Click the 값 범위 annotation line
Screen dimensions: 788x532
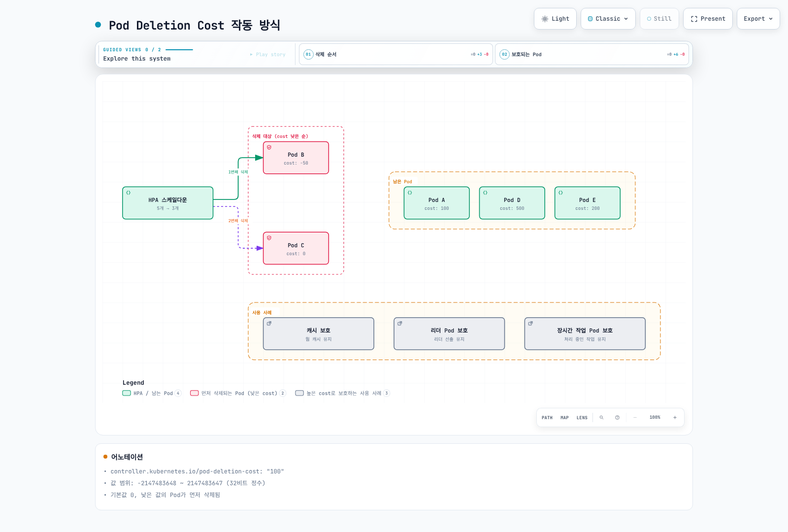pyautogui.click(x=188, y=483)
